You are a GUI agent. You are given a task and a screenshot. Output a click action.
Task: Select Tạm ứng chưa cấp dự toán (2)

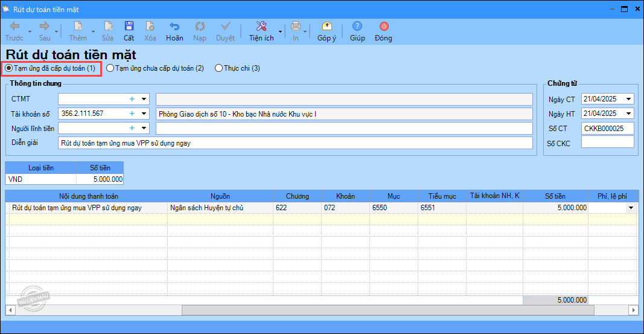tap(155, 68)
